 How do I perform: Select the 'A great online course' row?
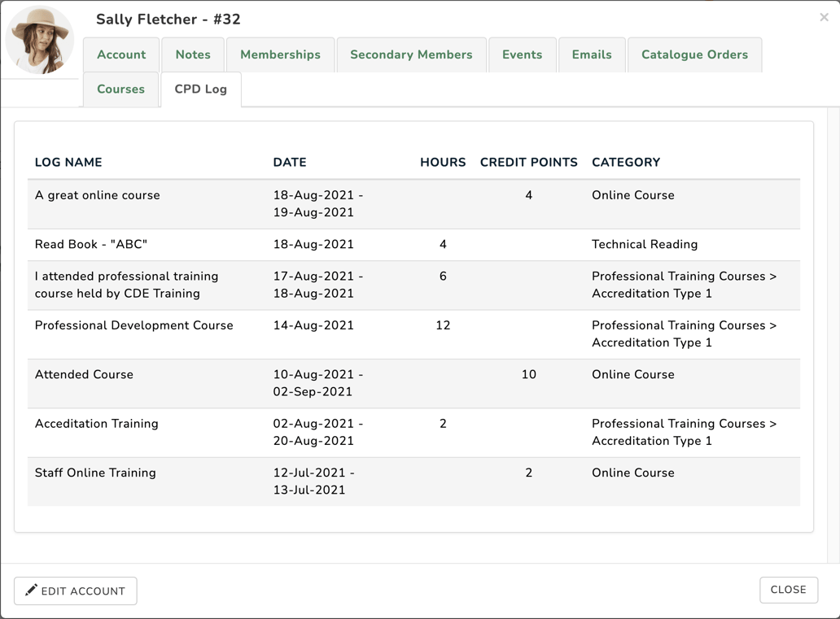98,195
